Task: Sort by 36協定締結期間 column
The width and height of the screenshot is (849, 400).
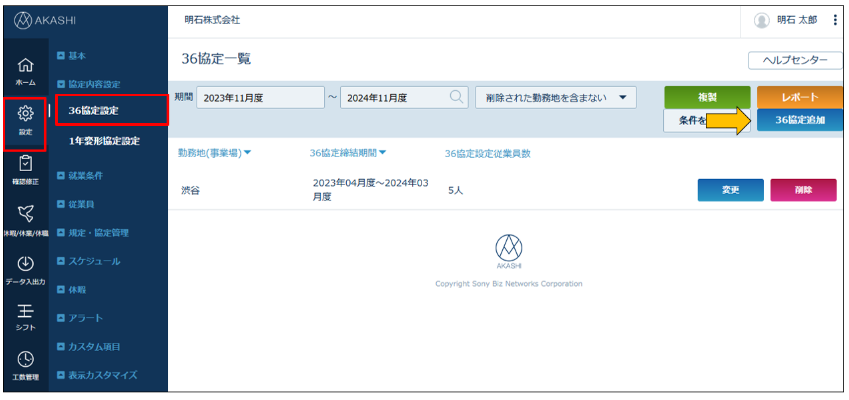Action: point(347,153)
